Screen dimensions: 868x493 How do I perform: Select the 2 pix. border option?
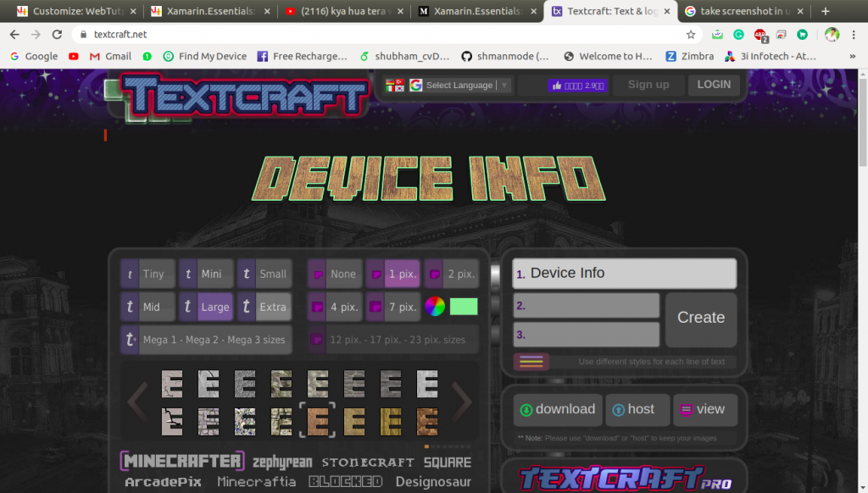click(452, 274)
